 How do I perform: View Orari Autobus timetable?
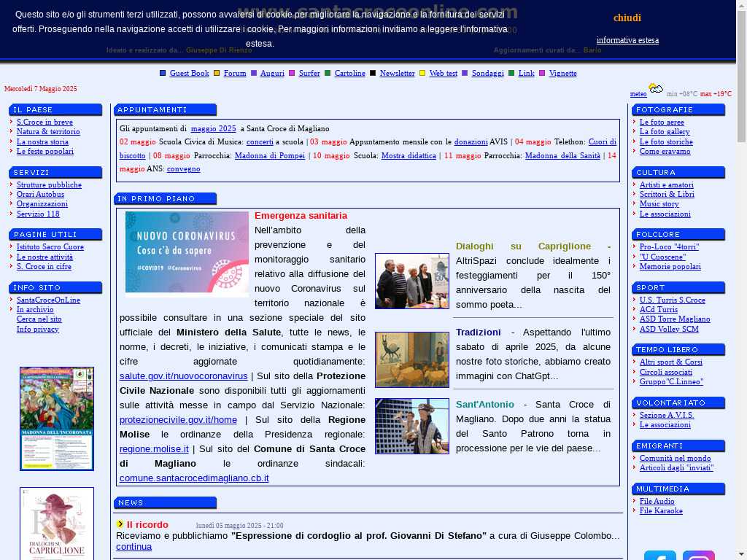(41, 194)
